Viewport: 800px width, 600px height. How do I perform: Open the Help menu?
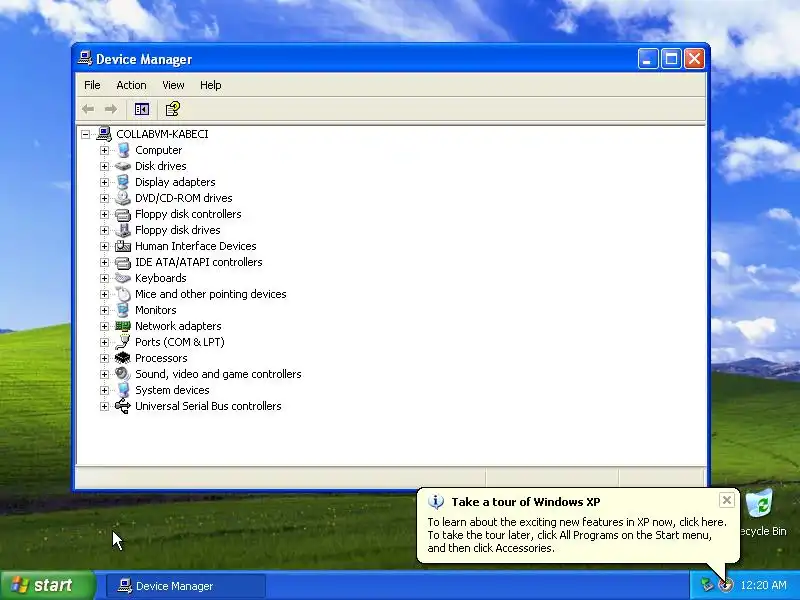click(210, 85)
